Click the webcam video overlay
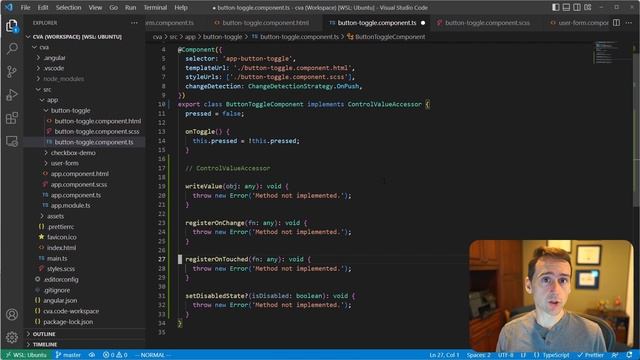 pos(551,296)
